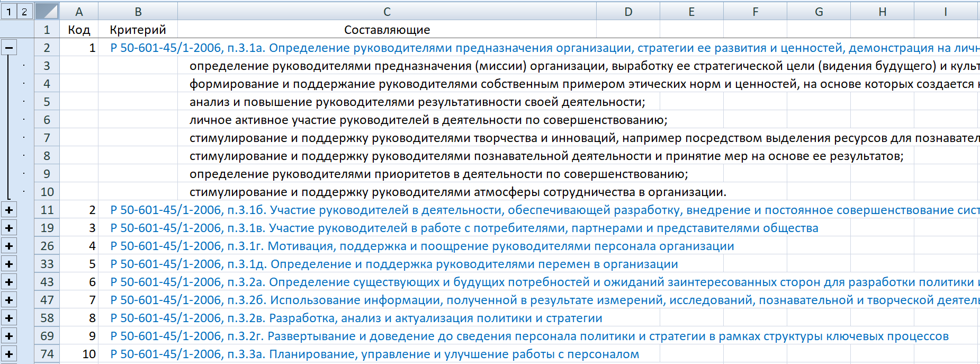
Task: Expand the plus icon beside row 74
Action: click(x=8, y=354)
